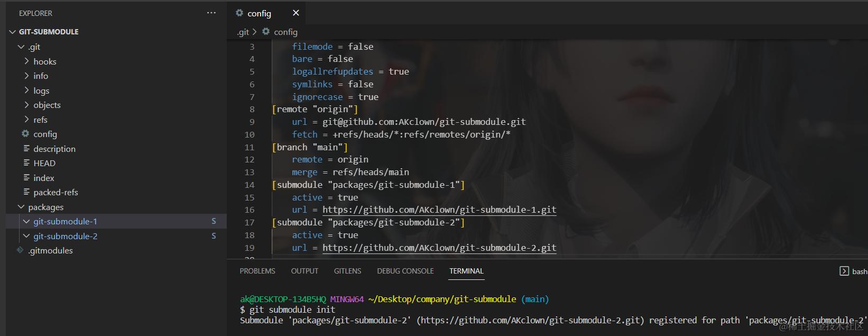Collapse git-submodule-1 folder chevron
Viewport: 868px width, 336px height.
coord(26,221)
